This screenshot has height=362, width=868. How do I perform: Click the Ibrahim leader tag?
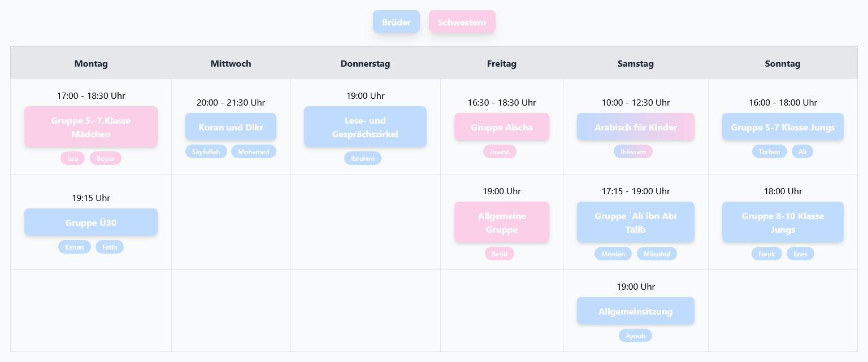[x=363, y=158]
